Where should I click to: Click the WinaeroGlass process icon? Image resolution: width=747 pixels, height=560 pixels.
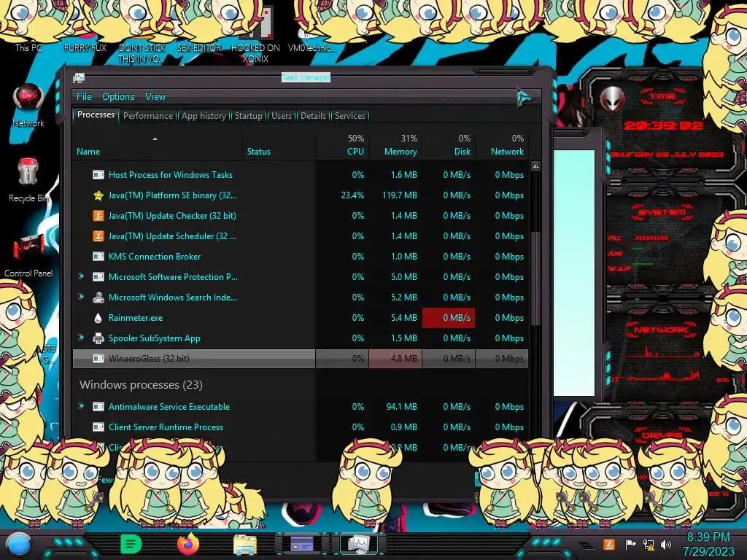[x=98, y=359]
